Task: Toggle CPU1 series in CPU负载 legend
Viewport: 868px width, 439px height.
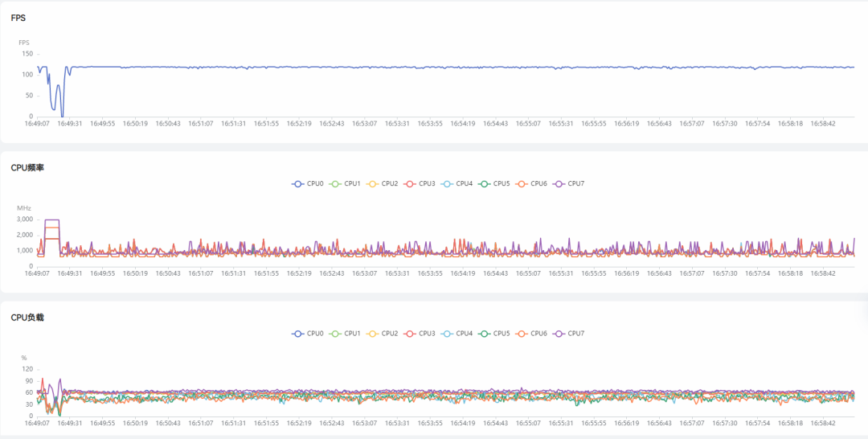Action: (335, 333)
